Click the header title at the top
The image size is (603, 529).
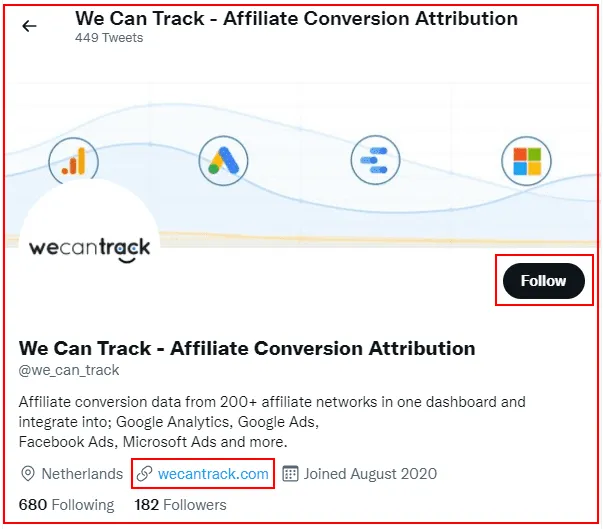(x=297, y=18)
